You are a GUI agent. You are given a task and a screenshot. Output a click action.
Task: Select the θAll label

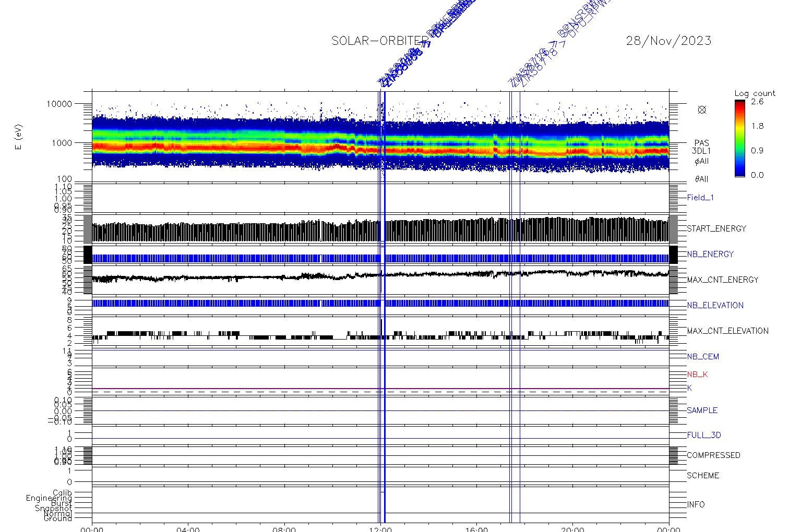pos(701,179)
